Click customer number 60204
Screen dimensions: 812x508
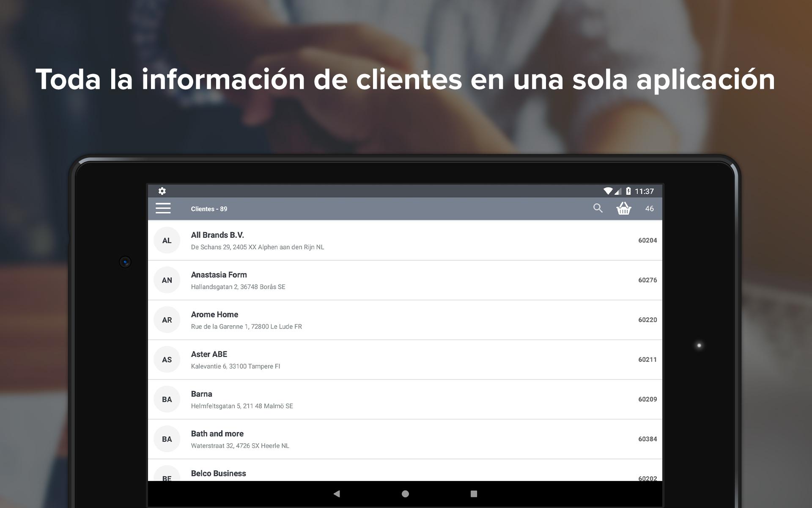(647, 240)
